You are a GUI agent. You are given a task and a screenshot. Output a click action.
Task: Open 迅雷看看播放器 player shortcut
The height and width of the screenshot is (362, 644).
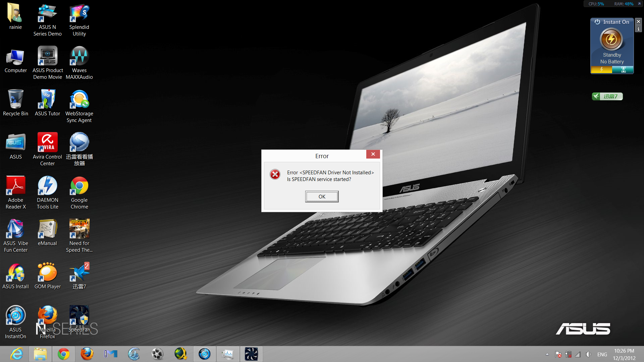click(79, 149)
